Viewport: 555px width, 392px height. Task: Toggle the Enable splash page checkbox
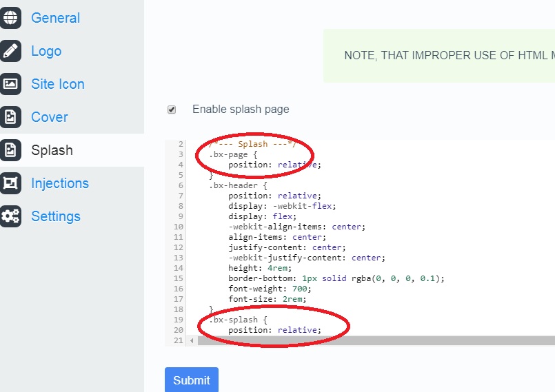pos(172,110)
